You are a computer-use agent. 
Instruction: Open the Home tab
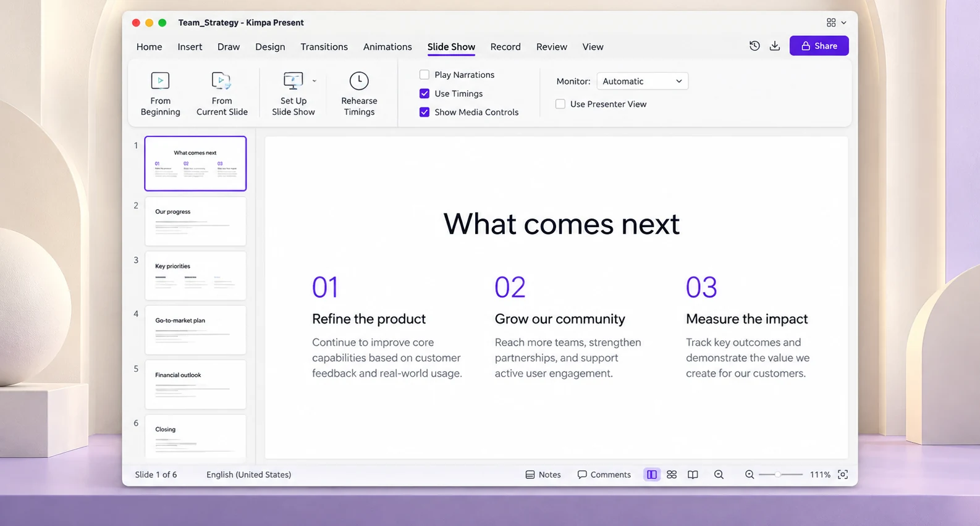[x=149, y=47]
